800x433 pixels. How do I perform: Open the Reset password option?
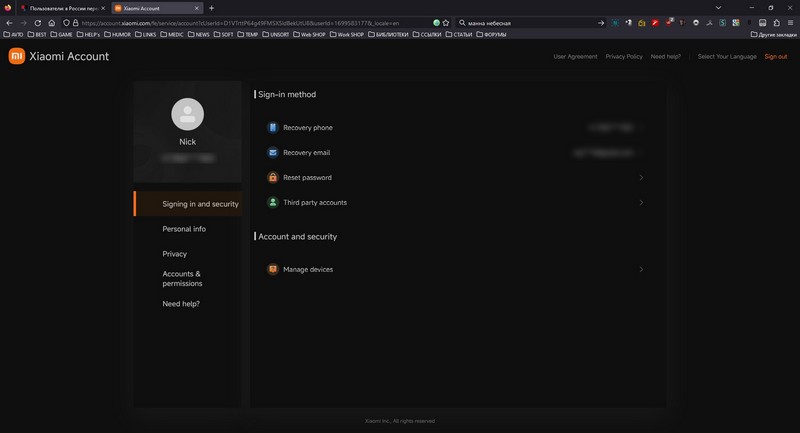(454, 177)
